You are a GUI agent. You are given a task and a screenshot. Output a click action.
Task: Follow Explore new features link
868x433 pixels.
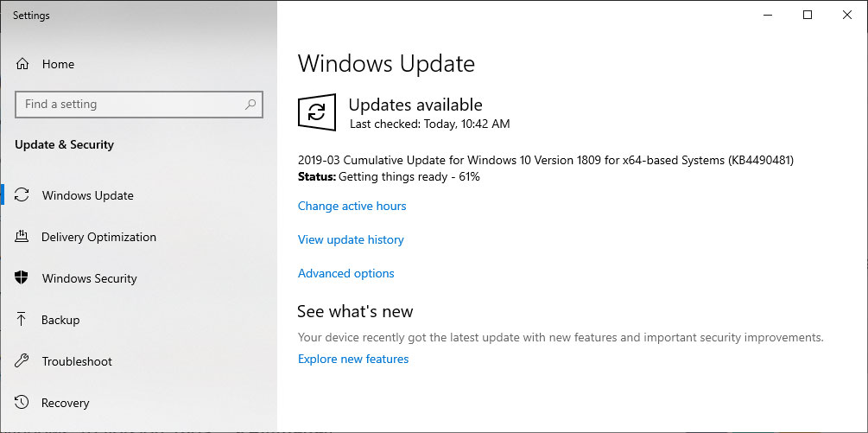[x=353, y=359]
